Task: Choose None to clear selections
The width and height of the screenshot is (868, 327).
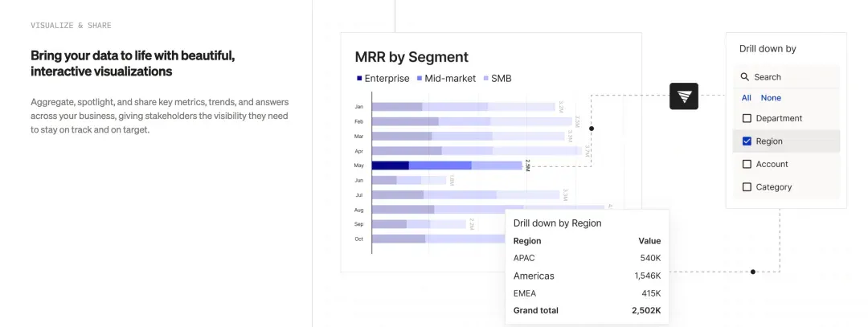Action: coord(771,98)
